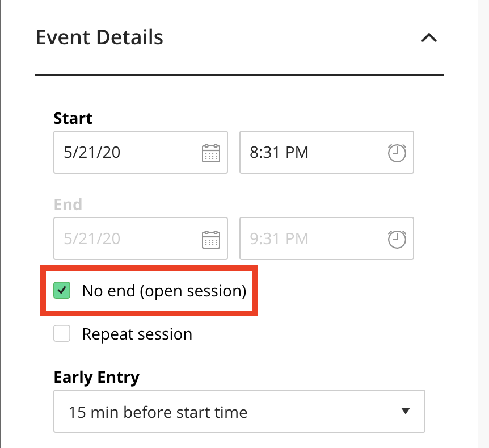This screenshot has width=489, height=448.
Task: Click the End time clock icon
Action: click(x=397, y=240)
